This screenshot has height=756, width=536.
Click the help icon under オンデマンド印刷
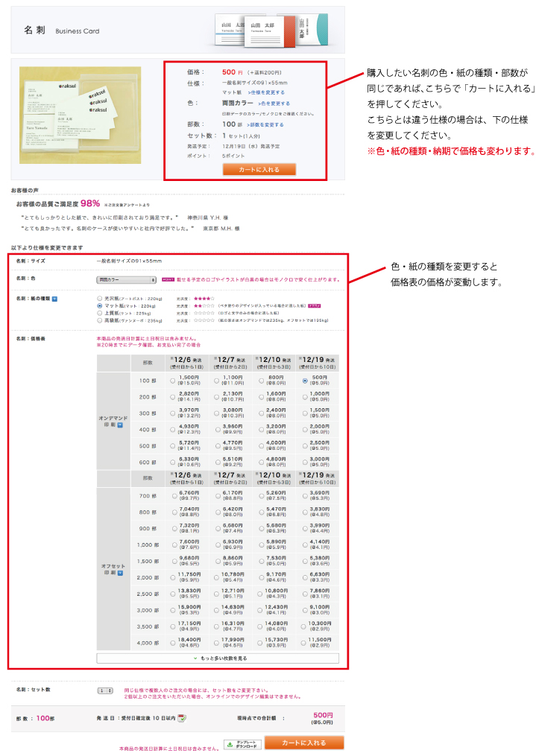coord(119,424)
